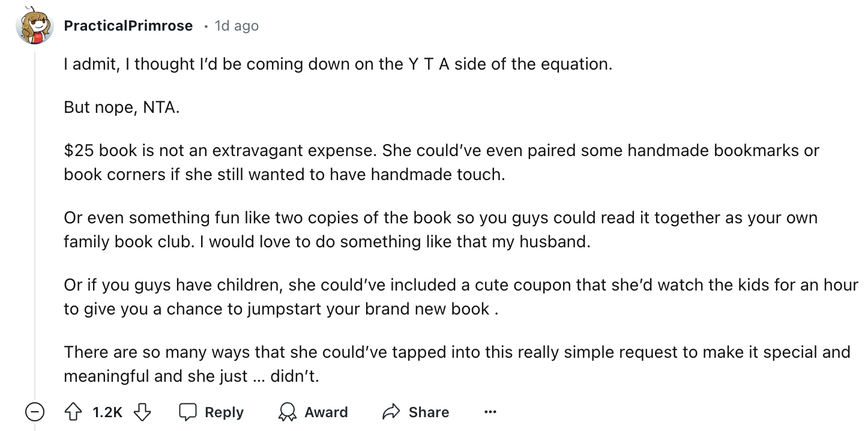Open PracticalPrimrose's profile
The height and width of the screenshot is (431, 868).
[x=130, y=25]
